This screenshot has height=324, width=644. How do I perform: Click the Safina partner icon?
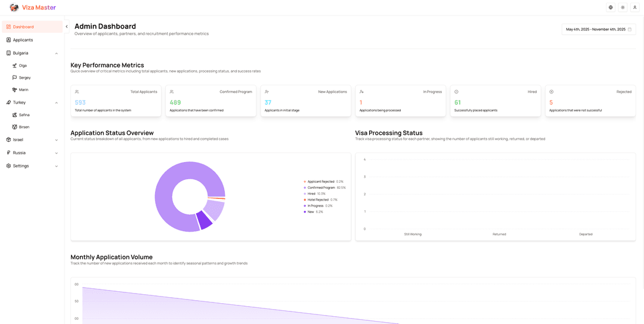click(x=15, y=115)
